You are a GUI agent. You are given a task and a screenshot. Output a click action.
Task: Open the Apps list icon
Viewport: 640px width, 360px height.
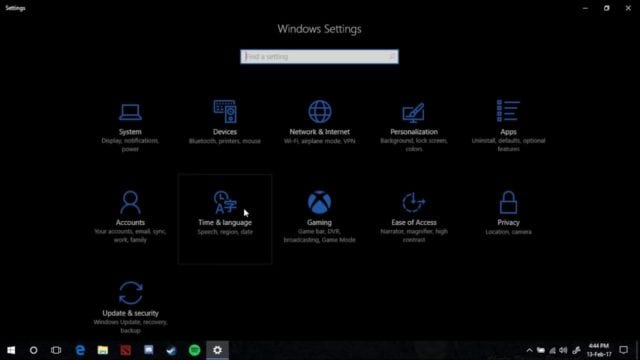click(x=508, y=111)
